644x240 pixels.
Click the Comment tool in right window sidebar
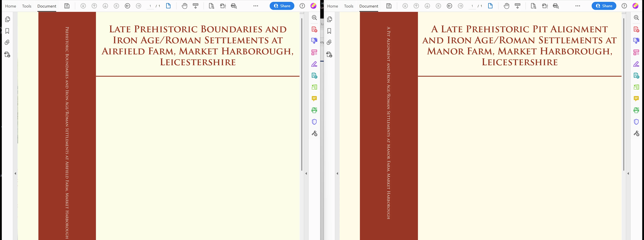tap(636, 99)
